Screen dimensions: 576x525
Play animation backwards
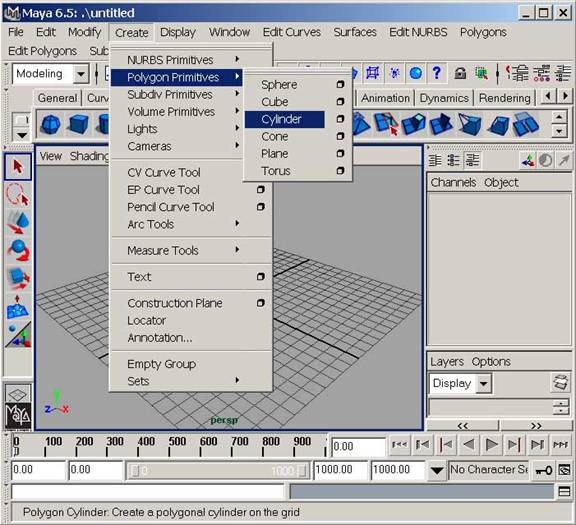point(469,445)
